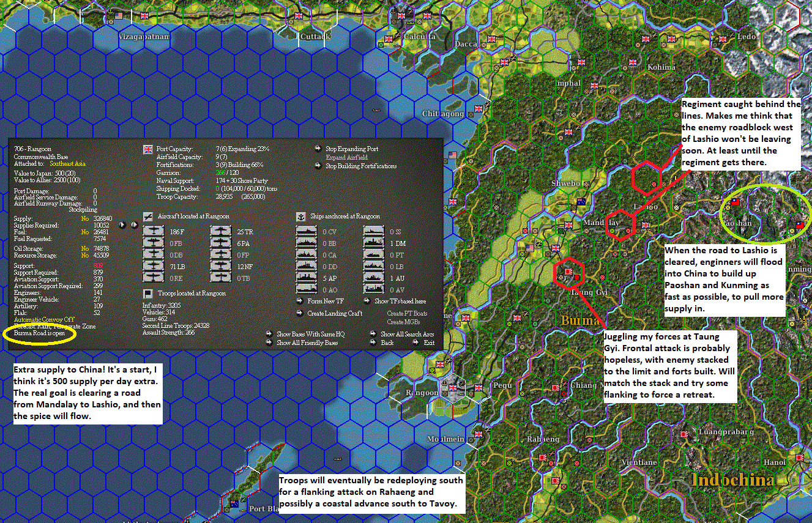
Task: Click Back in the base panel
Action: [387, 343]
